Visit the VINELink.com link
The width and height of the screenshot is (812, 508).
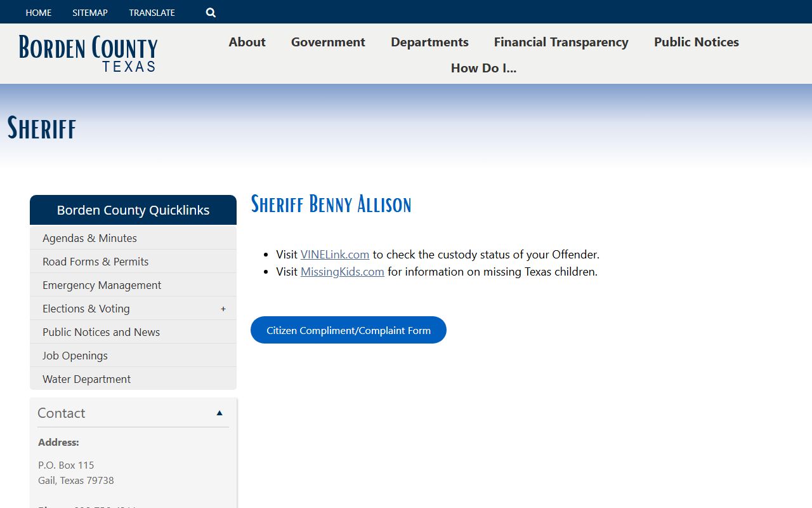[335, 255]
